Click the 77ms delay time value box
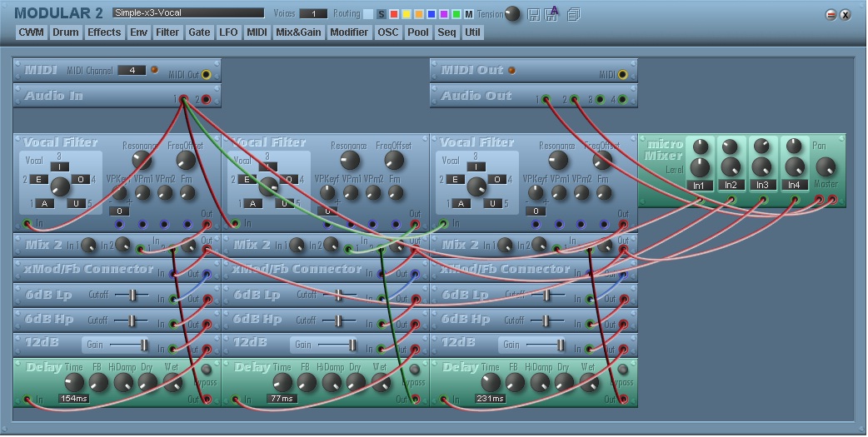This screenshot has width=868, height=437. click(282, 398)
